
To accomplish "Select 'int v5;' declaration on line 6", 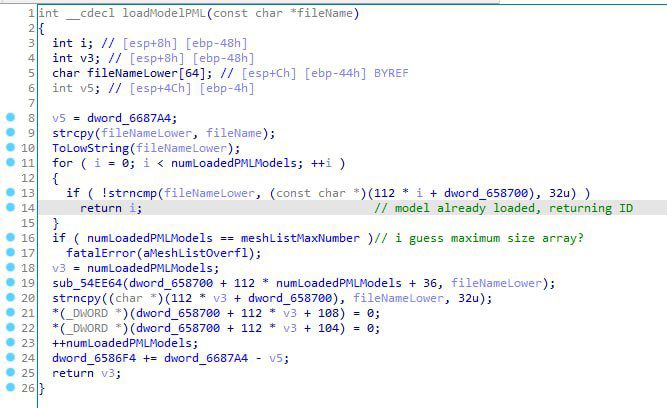I will pyautogui.click(x=76, y=88).
